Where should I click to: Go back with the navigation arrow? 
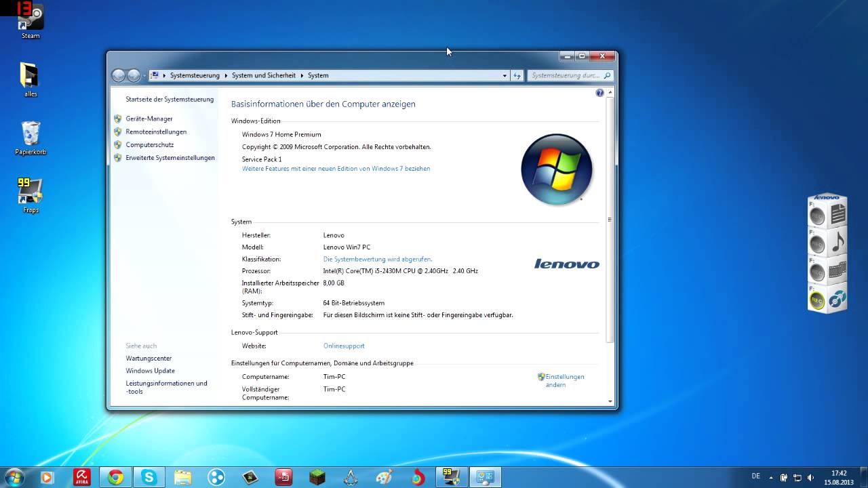click(x=119, y=75)
